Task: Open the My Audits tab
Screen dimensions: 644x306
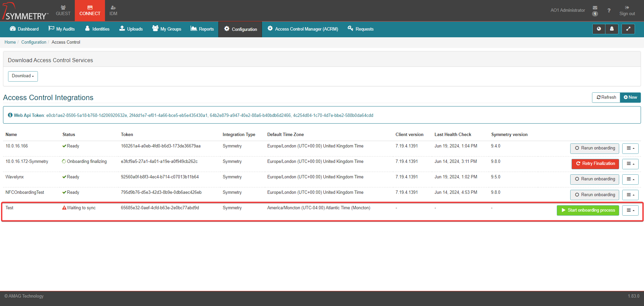Action: [x=62, y=29]
